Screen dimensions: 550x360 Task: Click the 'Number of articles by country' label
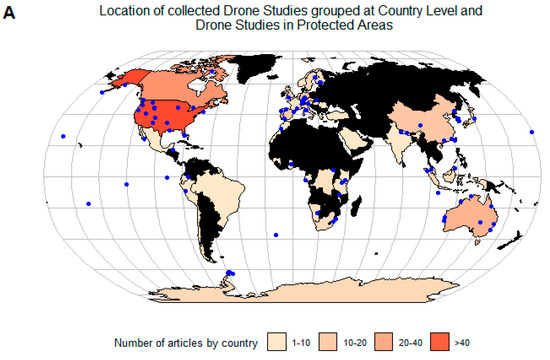(186, 343)
